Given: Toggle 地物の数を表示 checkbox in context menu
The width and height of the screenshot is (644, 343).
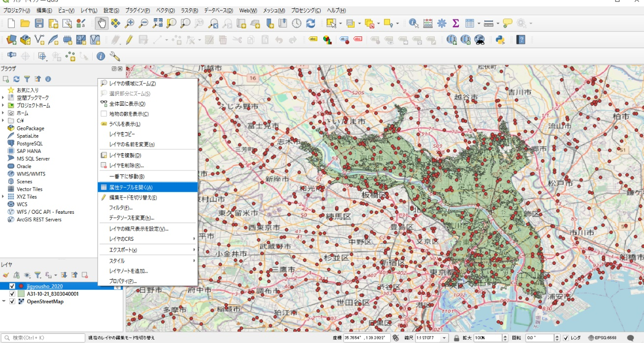Looking at the screenshot, I should [x=104, y=114].
